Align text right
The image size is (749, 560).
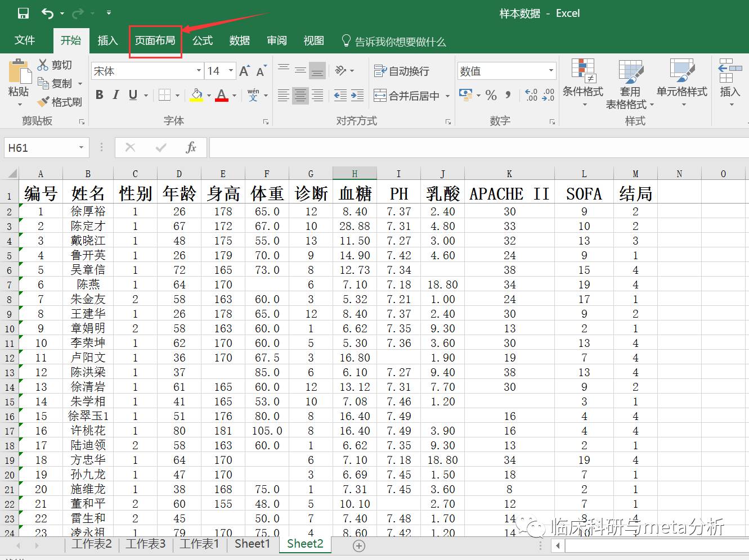click(x=317, y=96)
